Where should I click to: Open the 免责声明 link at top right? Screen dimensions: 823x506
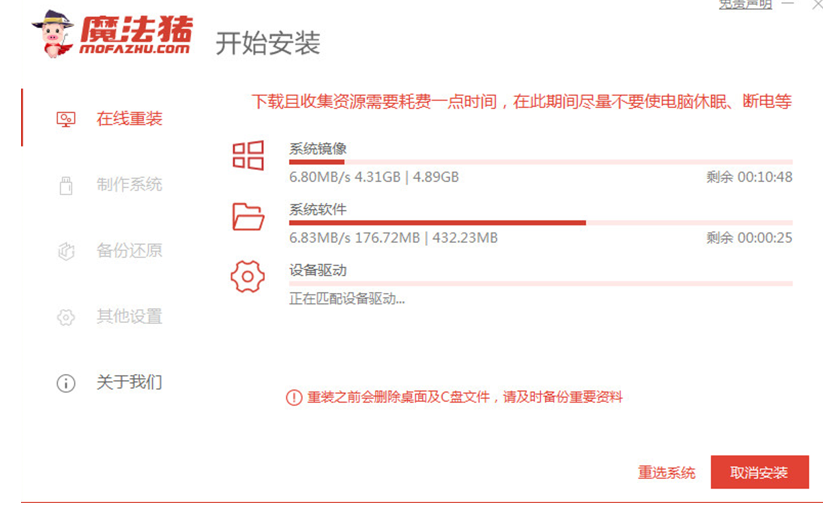[x=745, y=5]
